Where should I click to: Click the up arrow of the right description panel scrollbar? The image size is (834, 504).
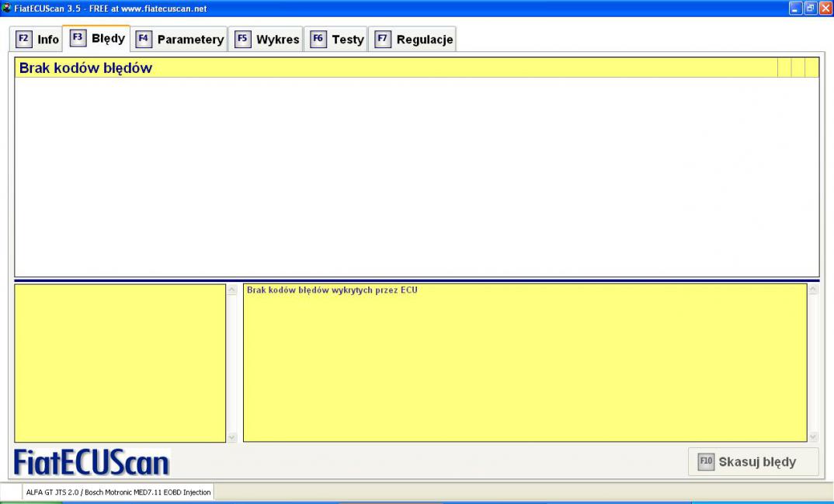pyautogui.click(x=813, y=290)
